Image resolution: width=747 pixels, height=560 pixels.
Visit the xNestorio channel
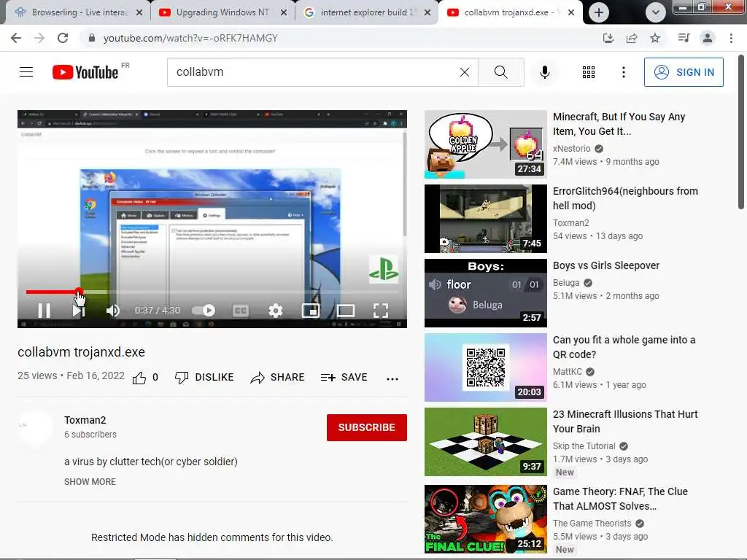(x=572, y=149)
